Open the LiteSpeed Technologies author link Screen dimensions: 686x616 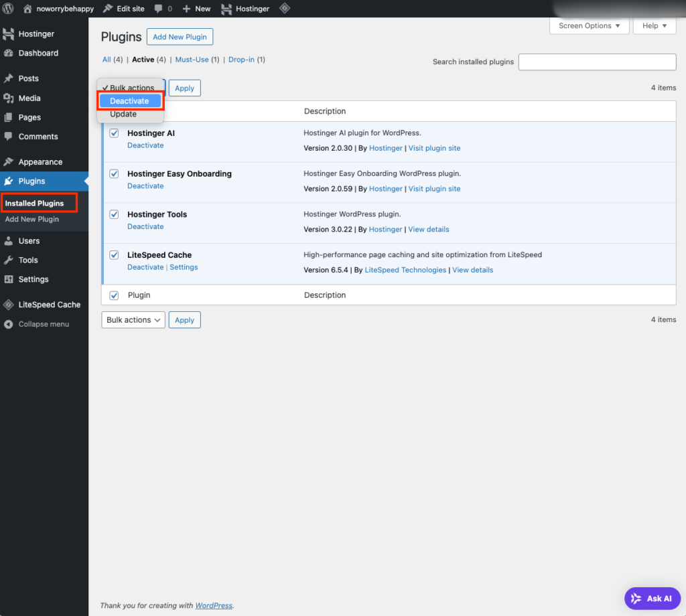click(405, 270)
